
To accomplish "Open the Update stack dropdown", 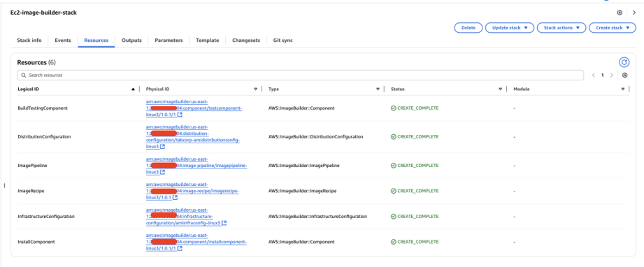I will coord(510,27).
